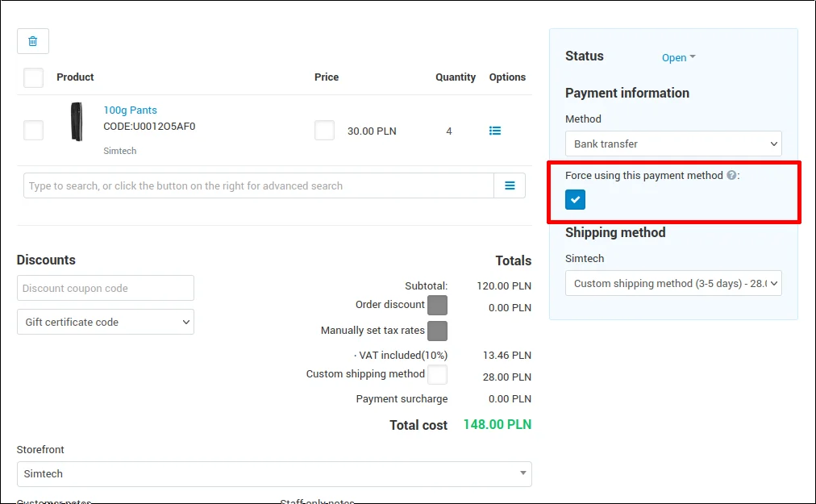Expand the Gift certificate code dropdown

(106, 322)
